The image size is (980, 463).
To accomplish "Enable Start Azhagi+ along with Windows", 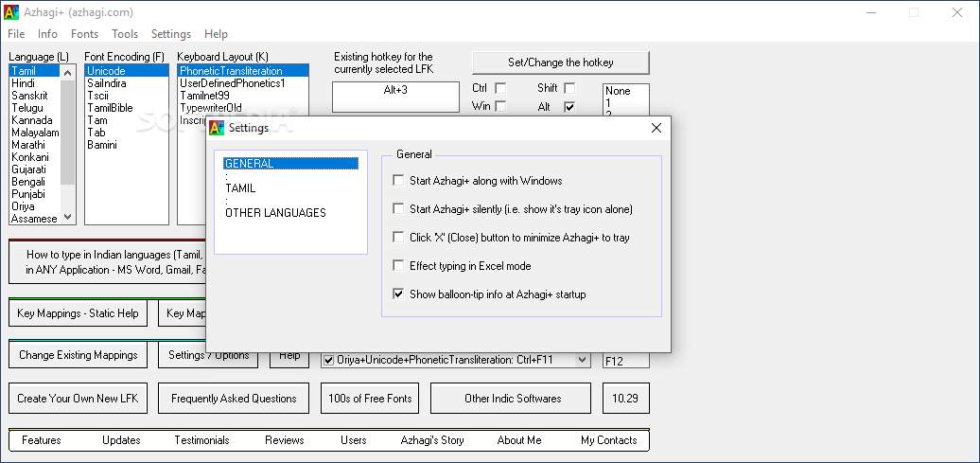I will [x=398, y=180].
